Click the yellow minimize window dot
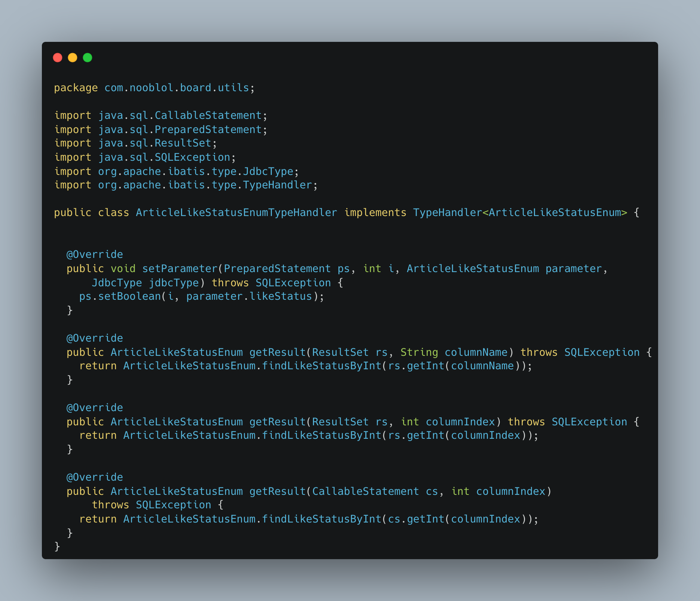Screen dimensions: 700x601 [73, 58]
